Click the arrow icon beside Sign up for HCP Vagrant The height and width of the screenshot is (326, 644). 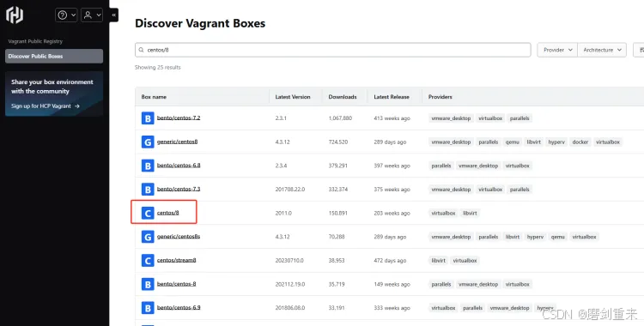point(76,106)
